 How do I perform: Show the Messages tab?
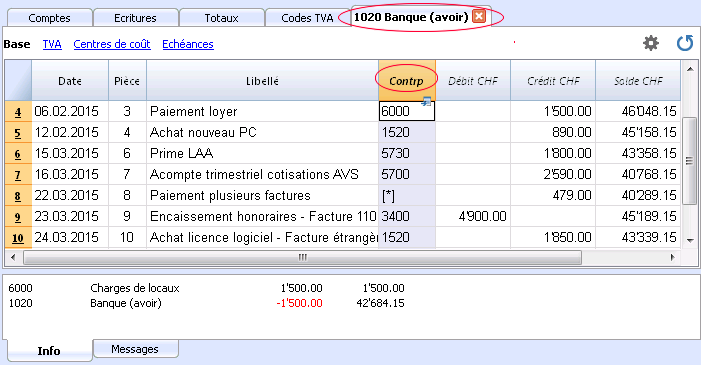(135, 349)
